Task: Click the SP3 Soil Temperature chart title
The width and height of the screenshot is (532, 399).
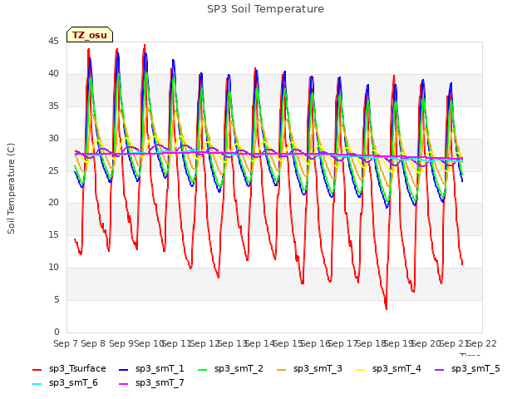Action: pyautogui.click(x=266, y=9)
